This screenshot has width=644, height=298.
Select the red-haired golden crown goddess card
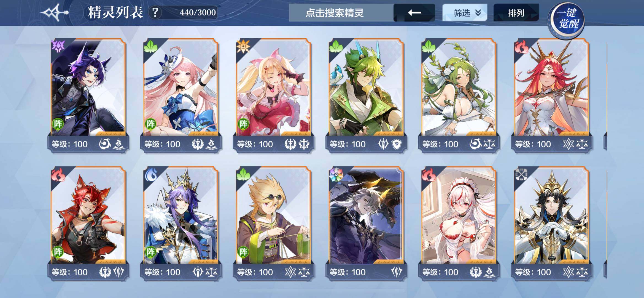click(x=551, y=95)
